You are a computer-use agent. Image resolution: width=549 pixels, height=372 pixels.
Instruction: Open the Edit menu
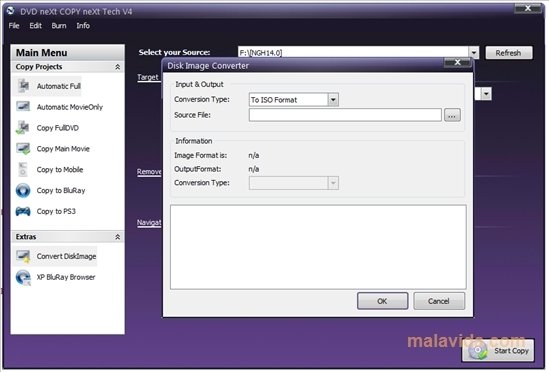click(35, 26)
